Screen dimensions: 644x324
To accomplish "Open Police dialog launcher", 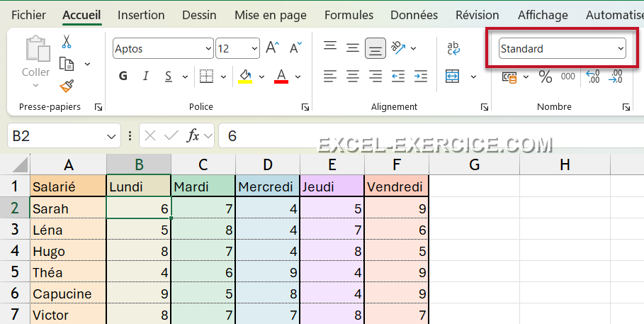I will [x=305, y=107].
